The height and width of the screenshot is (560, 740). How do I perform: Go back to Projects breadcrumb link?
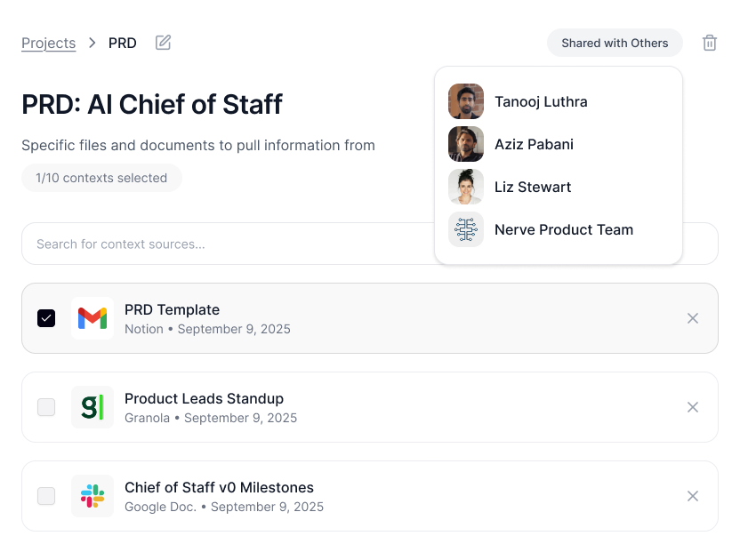point(48,43)
